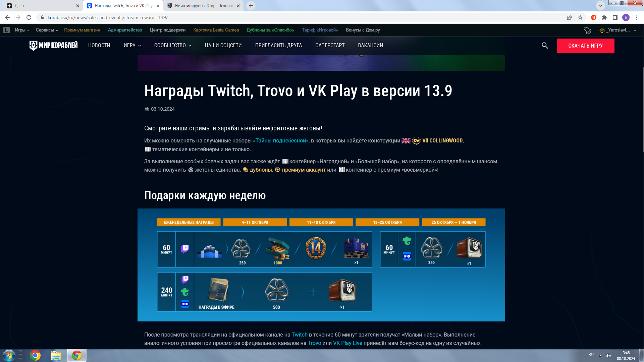The image size is (644, 362).
Task: Expand the СООБЩЕСТВО navigation dropdown
Action: tap(173, 46)
